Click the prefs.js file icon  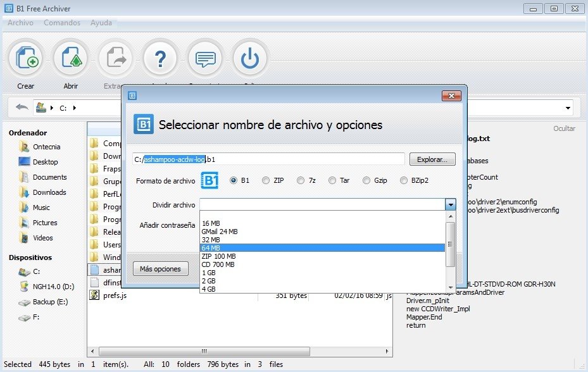[x=94, y=295]
